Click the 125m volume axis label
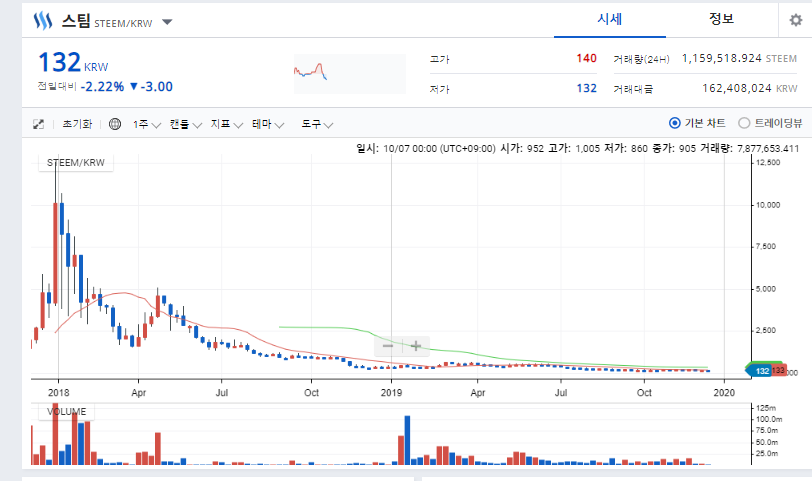This screenshot has height=481, width=812. tap(766, 408)
